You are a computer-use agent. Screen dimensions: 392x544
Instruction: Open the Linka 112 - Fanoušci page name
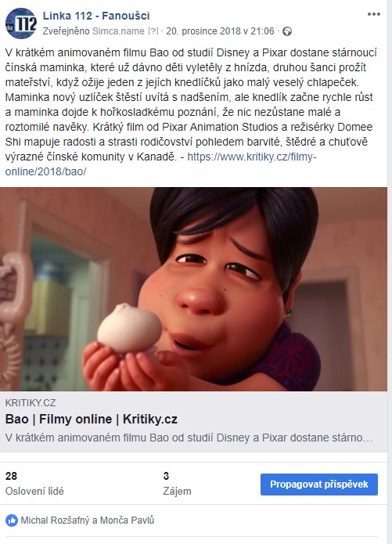96,16
